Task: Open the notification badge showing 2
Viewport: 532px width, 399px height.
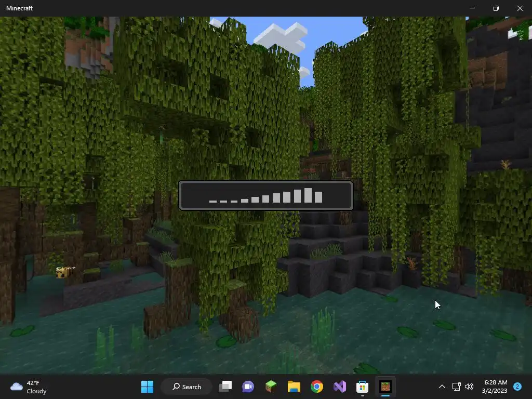Action: coord(517,387)
